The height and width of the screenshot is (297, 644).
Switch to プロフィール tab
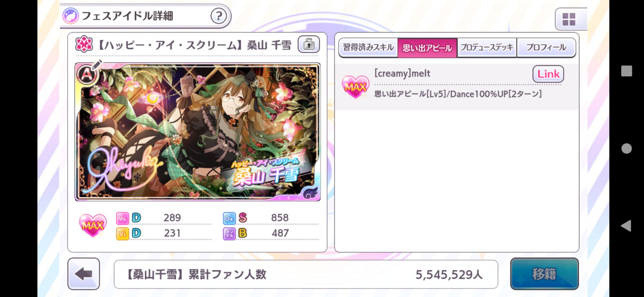pos(546,48)
